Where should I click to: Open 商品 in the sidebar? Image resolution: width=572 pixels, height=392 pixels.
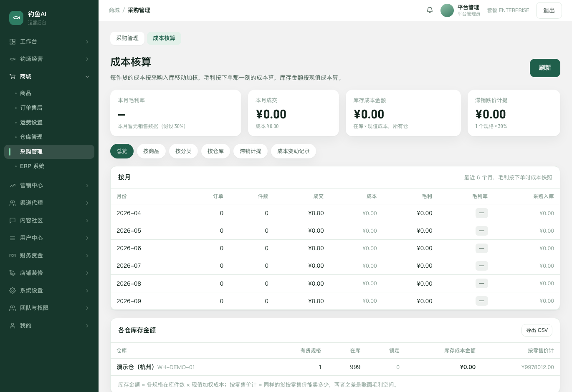[x=49, y=93]
